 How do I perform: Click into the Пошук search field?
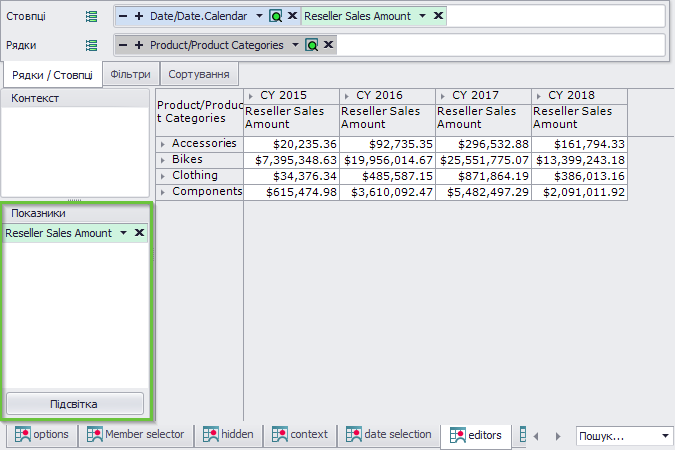coord(618,436)
